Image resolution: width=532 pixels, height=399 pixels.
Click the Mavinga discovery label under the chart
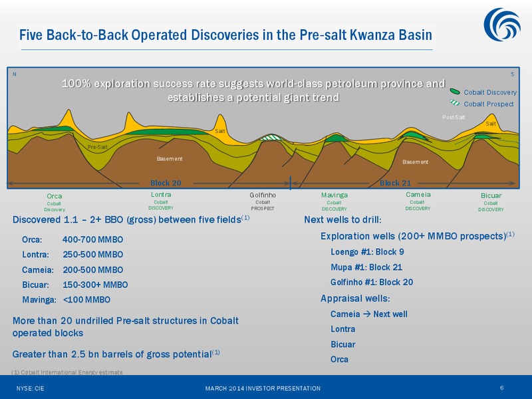click(334, 201)
